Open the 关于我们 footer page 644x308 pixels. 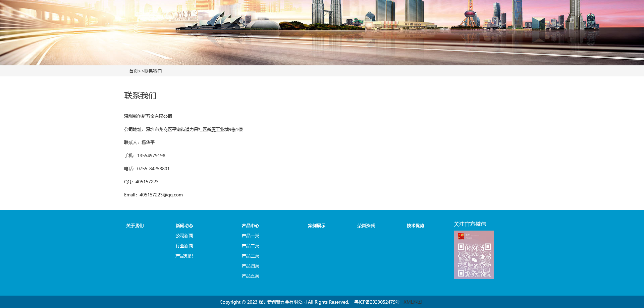point(135,226)
